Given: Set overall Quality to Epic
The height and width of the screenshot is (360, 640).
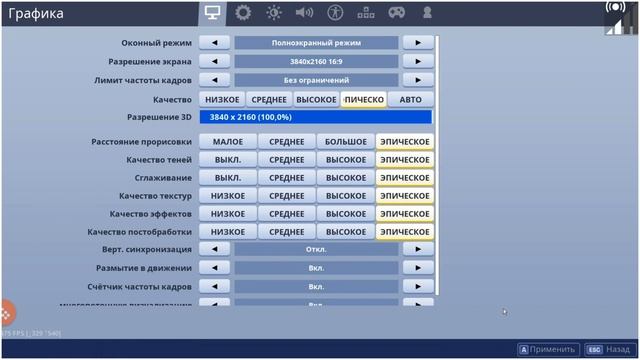Looking at the screenshot, I should point(364,100).
